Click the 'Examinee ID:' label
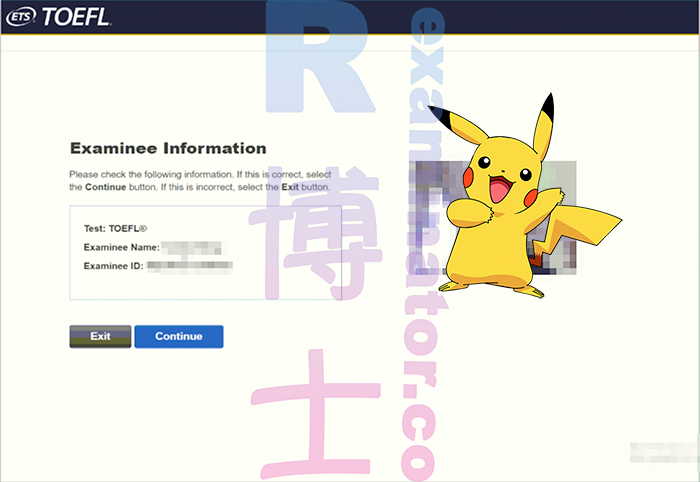 (113, 266)
